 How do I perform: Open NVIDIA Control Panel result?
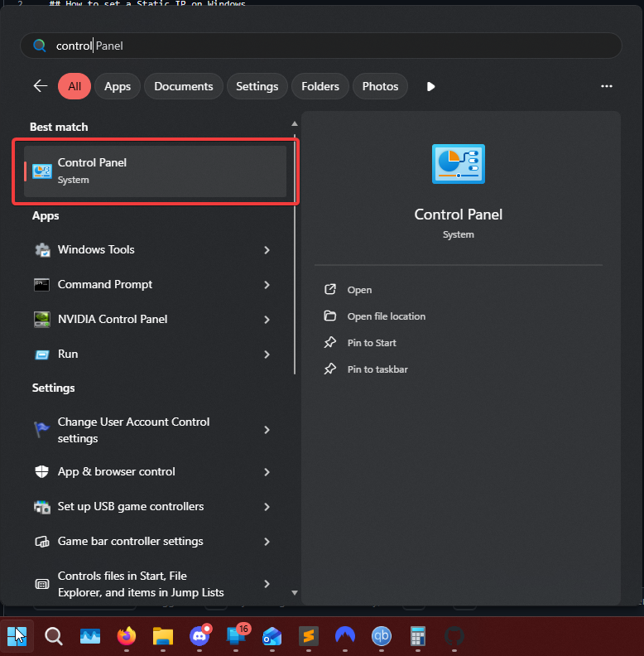tap(155, 319)
